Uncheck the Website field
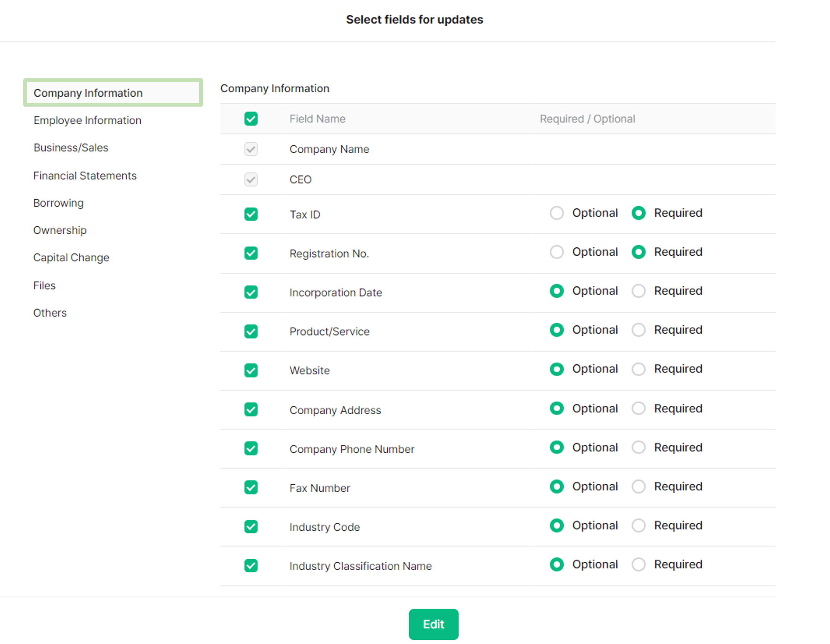The image size is (830, 644). pos(251,370)
